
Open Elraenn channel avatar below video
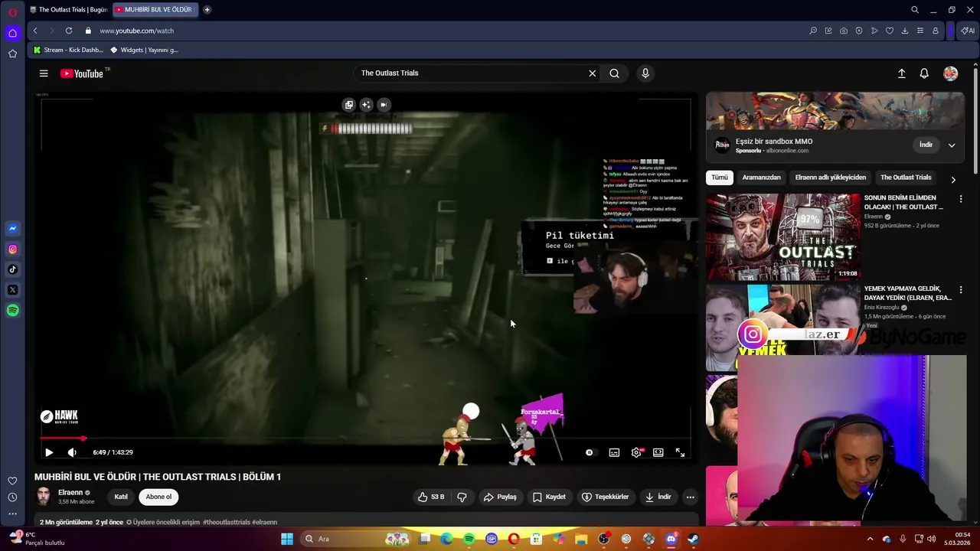click(x=44, y=497)
